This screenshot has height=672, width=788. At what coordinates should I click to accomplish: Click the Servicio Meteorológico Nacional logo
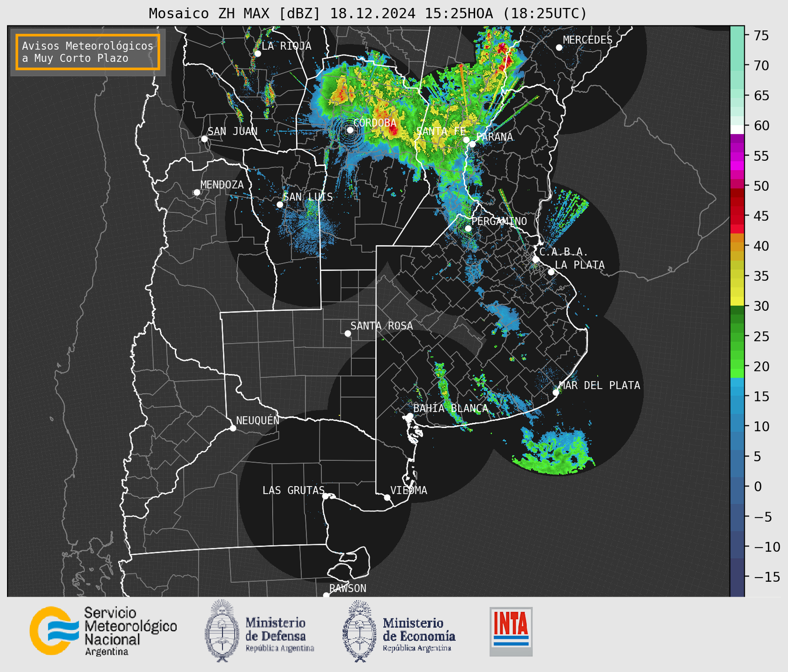pos(103,631)
